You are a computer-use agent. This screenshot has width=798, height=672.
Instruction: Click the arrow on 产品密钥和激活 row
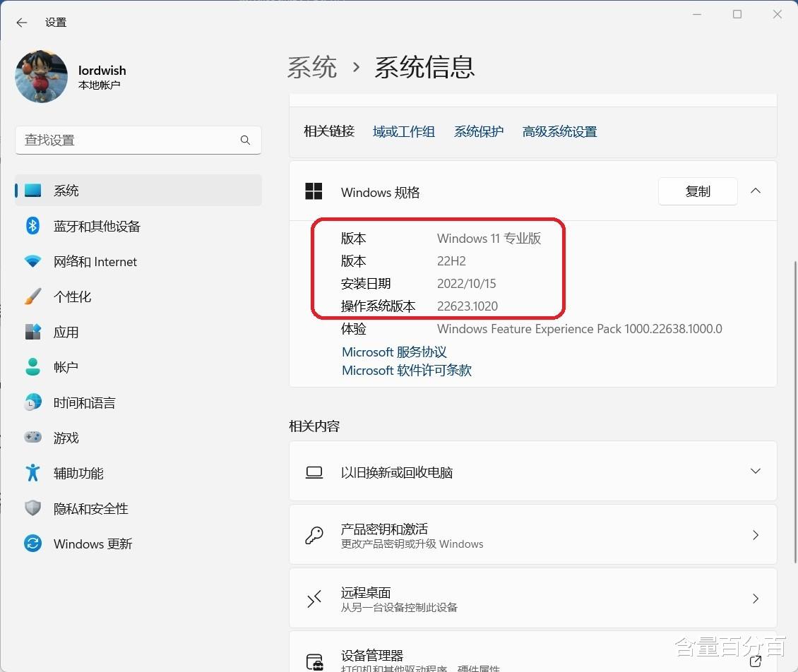755,534
